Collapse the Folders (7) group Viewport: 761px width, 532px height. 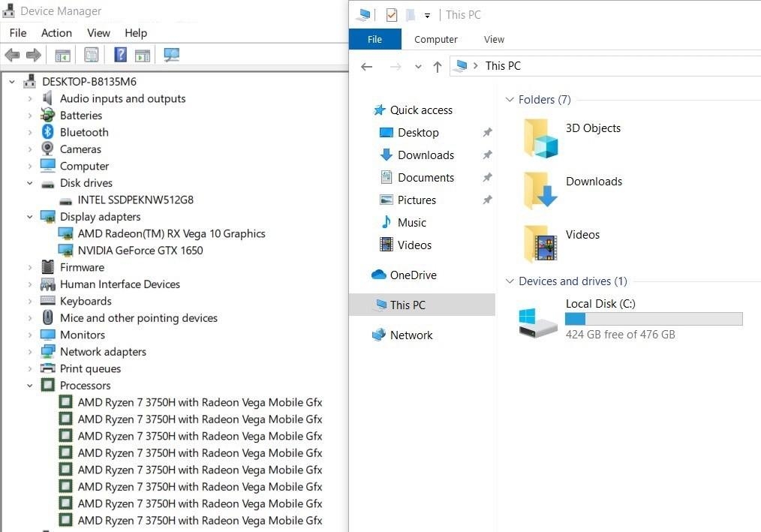click(x=510, y=100)
